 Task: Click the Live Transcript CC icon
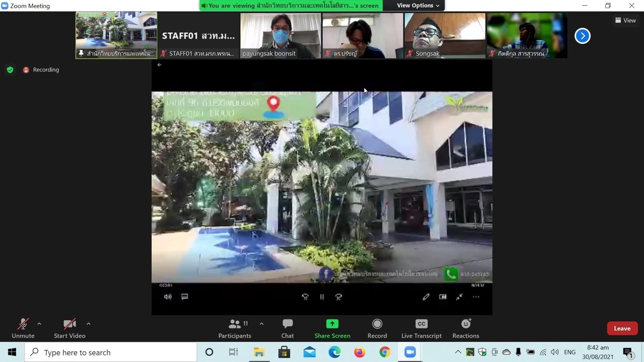(422, 324)
